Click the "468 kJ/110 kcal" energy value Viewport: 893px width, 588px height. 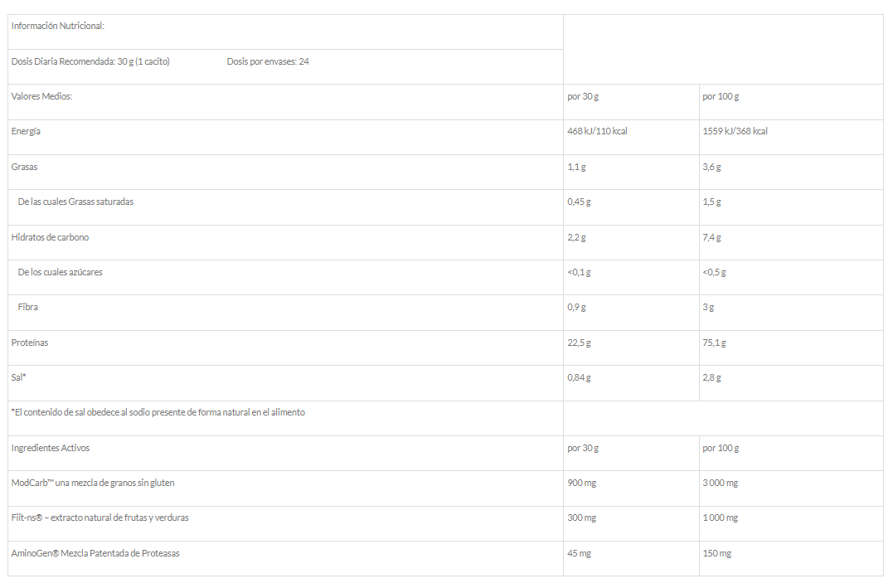[597, 131]
